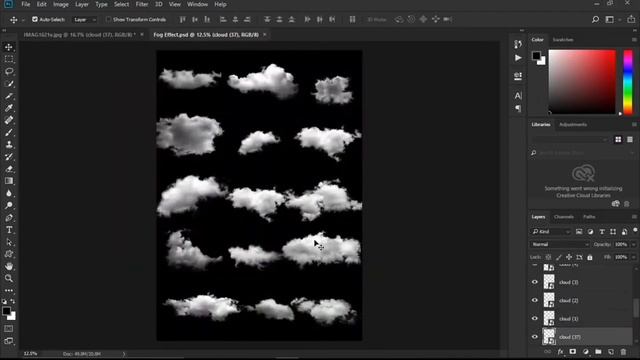Select the Dodge tool
This screenshot has height=360, width=640.
pyautogui.click(x=9, y=205)
